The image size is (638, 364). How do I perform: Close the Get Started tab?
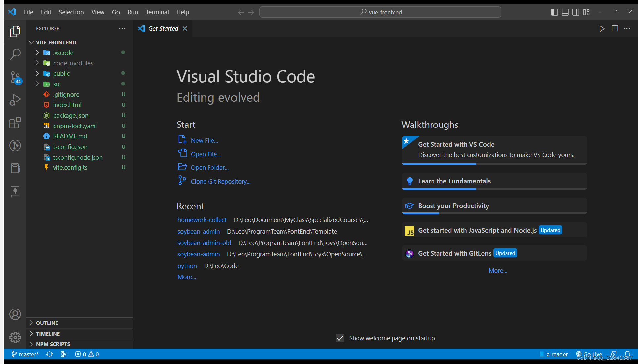(x=185, y=29)
